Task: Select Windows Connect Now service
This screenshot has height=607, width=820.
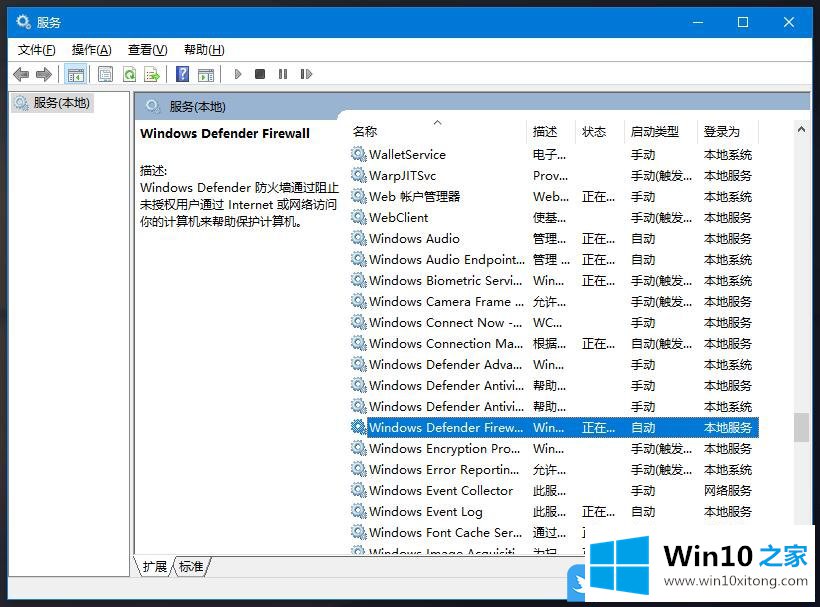Action: (554, 323)
